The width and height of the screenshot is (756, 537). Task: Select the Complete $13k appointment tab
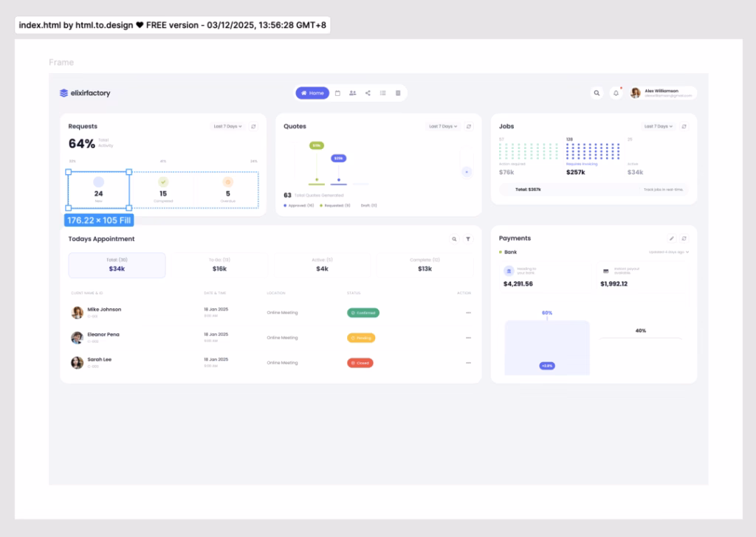(x=425, y=265)
